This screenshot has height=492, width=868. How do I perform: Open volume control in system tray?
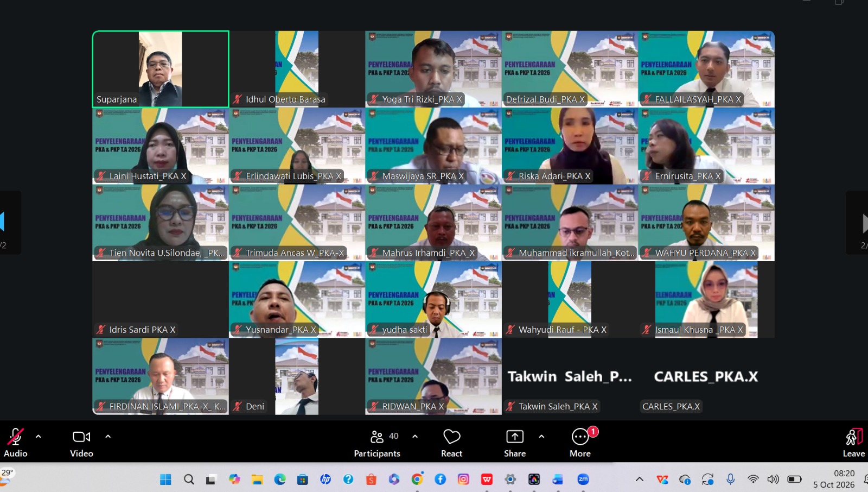pos(773,479)
